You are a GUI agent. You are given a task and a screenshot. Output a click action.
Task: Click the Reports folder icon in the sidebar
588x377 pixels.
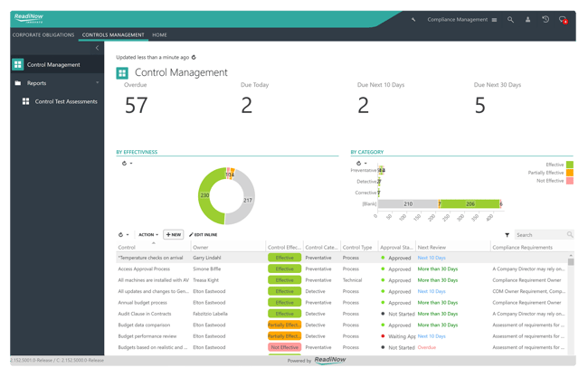coord(17,83)
